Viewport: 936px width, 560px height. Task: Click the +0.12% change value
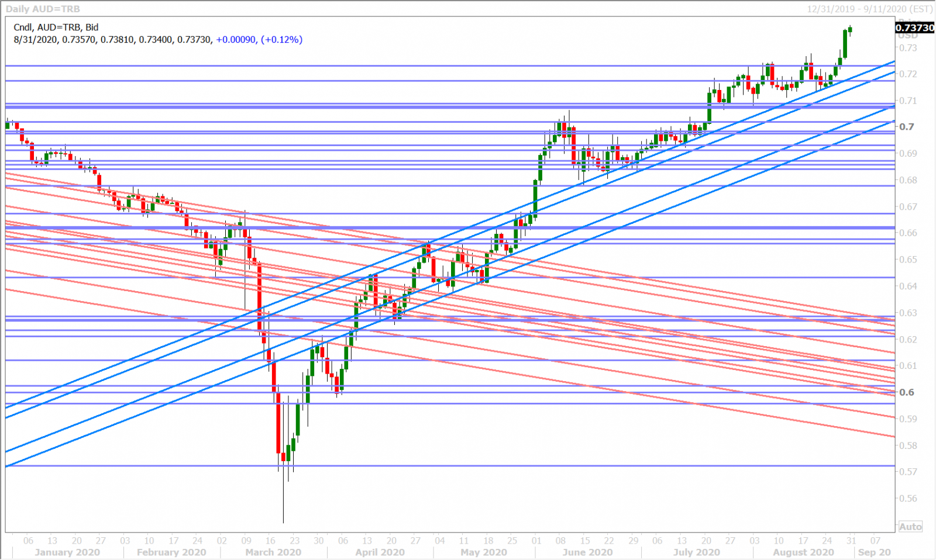click(x=281, y=39)
